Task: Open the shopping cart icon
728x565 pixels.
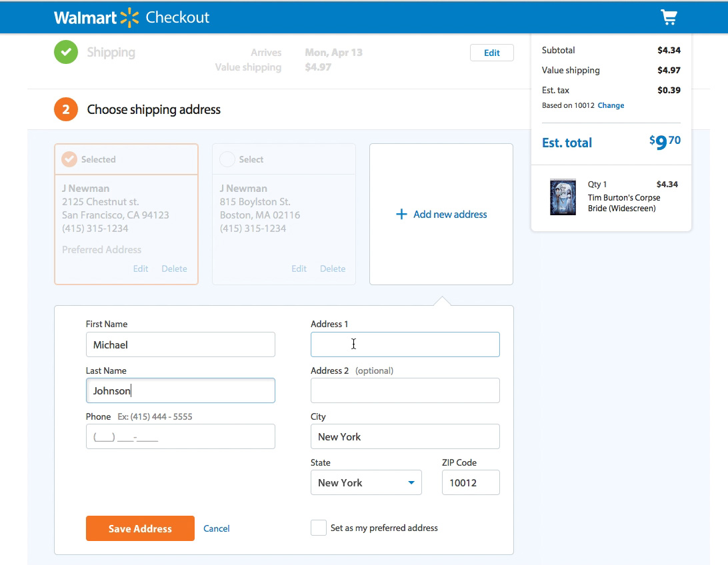Action: coord(669,17)
